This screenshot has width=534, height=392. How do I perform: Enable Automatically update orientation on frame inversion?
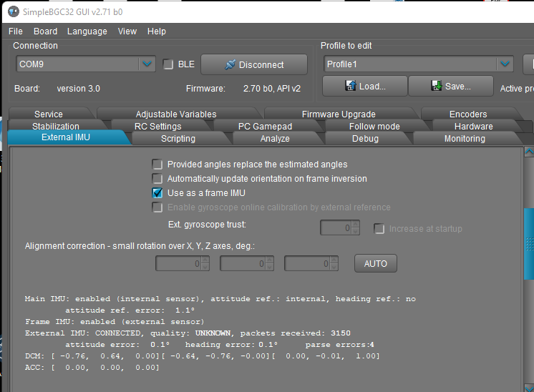tap(157, 179)
